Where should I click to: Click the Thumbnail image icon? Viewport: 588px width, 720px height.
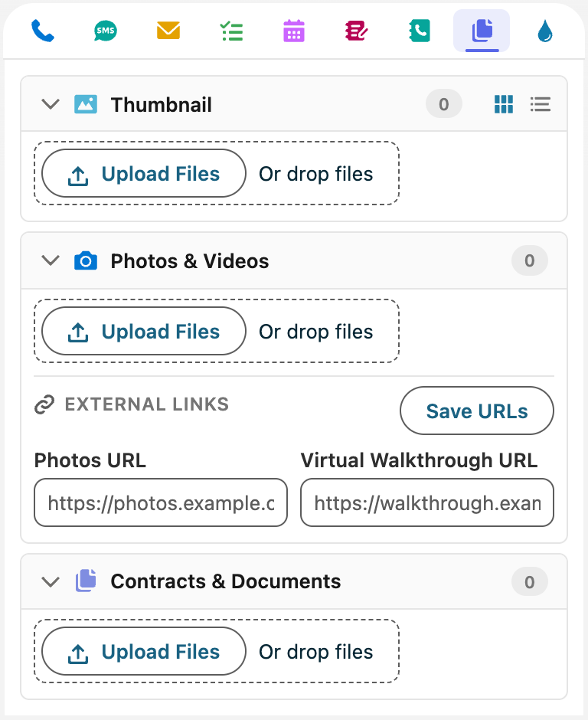coord(86,104)
